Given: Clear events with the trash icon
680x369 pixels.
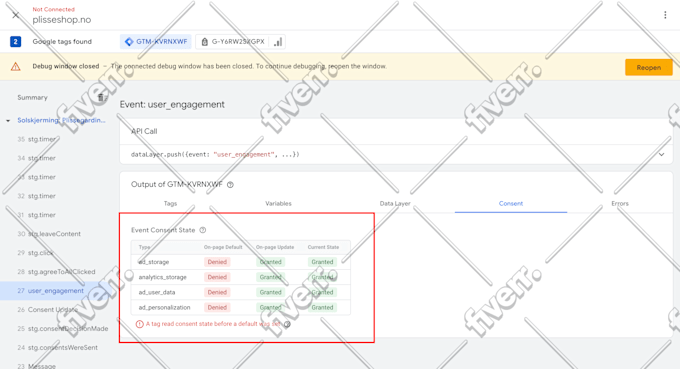Looking at the screenshot, I should 101,98.
